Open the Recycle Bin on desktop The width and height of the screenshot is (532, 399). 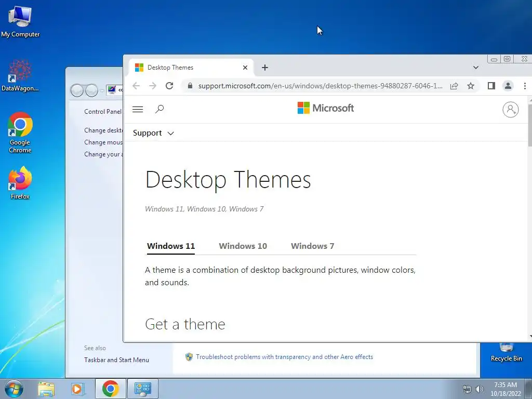pyautogui.click(x=506, y=353)
